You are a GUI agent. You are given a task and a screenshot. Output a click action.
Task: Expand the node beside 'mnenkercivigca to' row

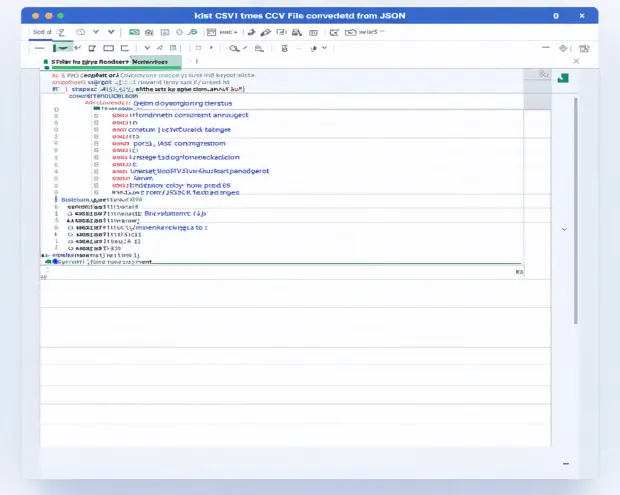click(x=70, y=228)
